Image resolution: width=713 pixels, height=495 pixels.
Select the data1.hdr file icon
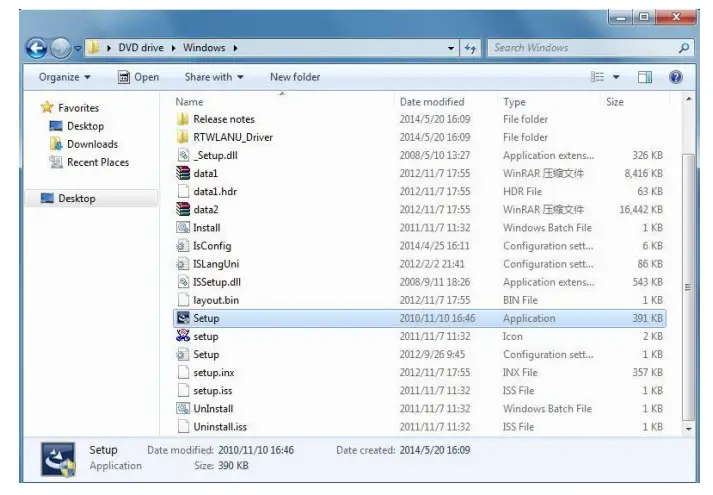point(183,191)
